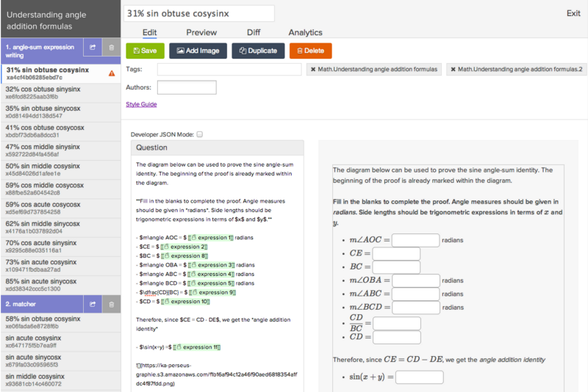Image resolution: width=588 pixels, height=392 pixels.
Task: Click the m∠BCD answer box in preview
Action: click(x=415, y=308)
